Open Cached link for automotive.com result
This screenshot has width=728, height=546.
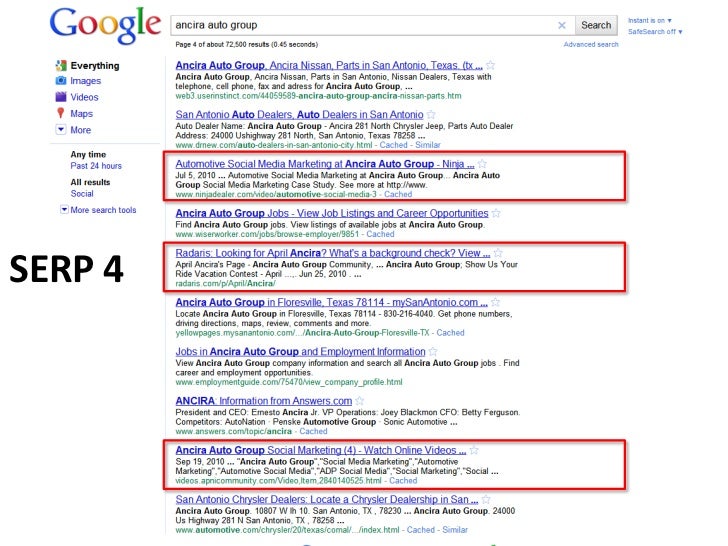click(421, 530)
